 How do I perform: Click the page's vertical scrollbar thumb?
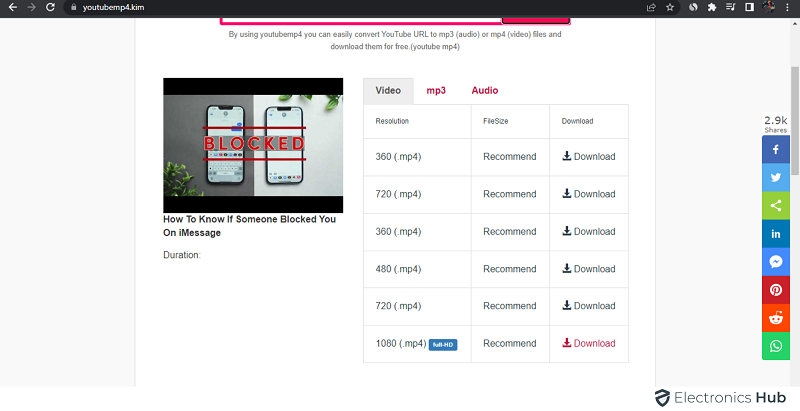pos(795,121)
